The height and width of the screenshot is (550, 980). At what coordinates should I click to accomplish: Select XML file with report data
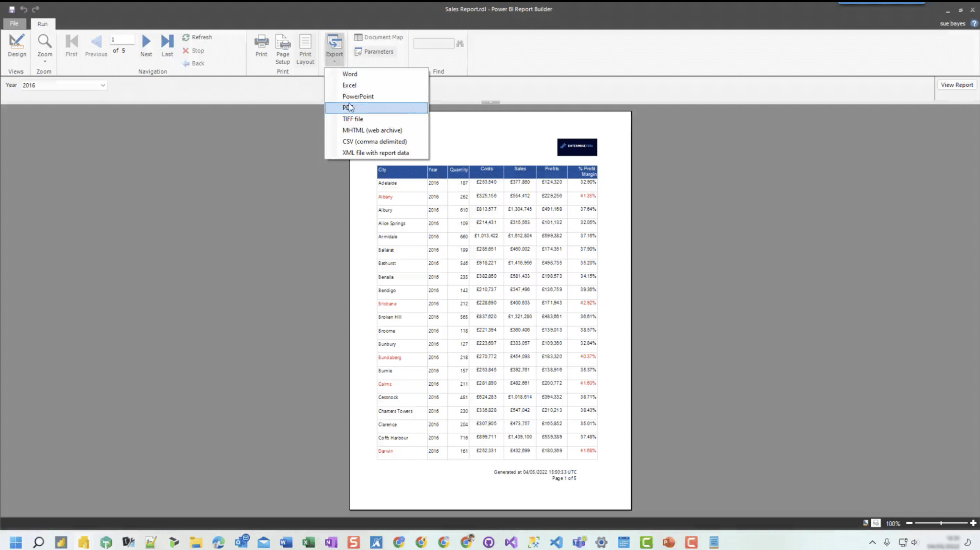coord(376,152)
